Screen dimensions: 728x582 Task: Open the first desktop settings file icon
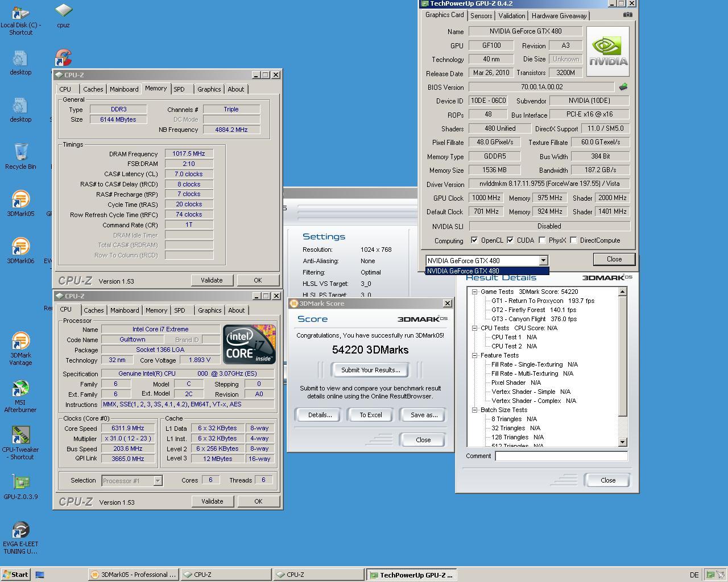point(20,58)
